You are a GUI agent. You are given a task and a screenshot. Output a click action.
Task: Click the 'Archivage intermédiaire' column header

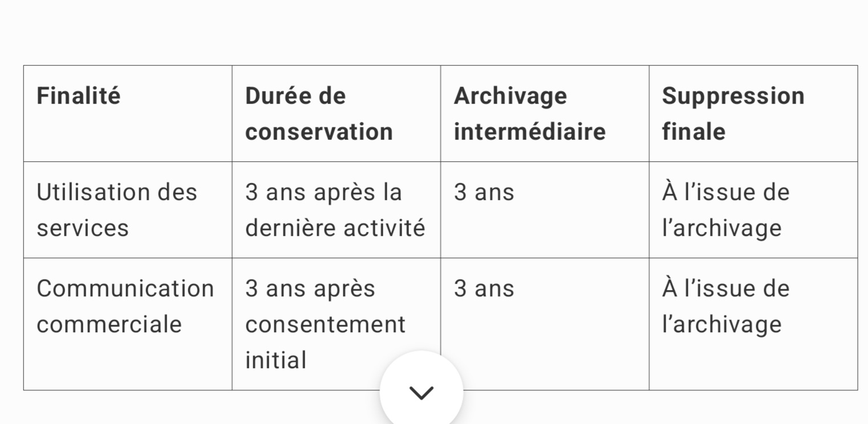529,113
